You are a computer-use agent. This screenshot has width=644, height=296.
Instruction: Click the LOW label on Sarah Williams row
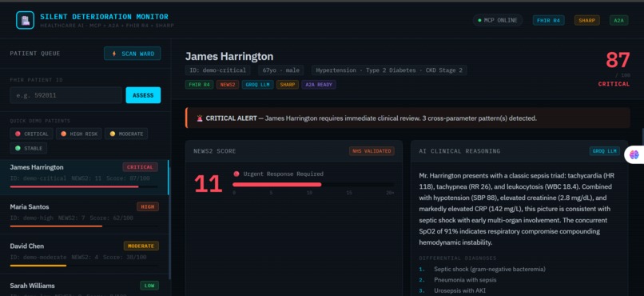click(149, 286)
